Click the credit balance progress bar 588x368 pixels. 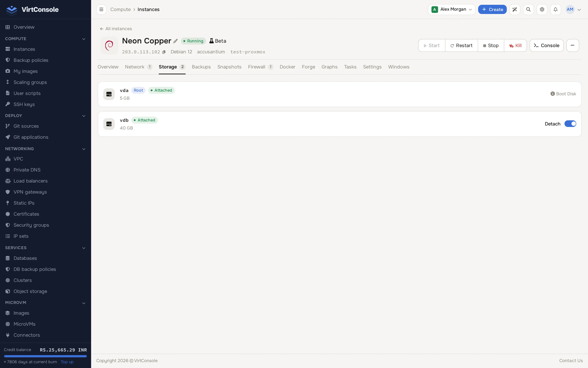[45, 356]
